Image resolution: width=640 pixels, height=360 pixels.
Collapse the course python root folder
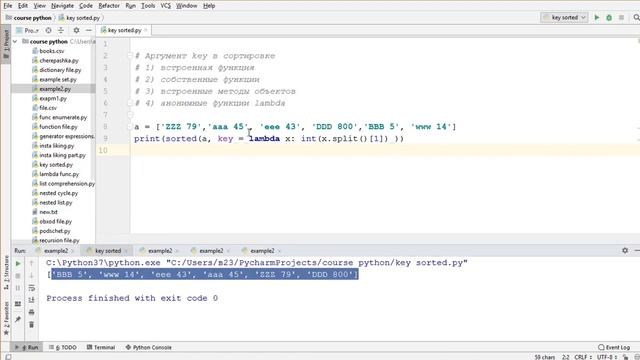(15, 42)
